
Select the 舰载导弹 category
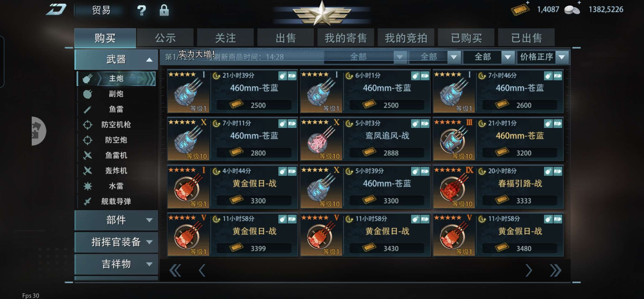(116, 201)
